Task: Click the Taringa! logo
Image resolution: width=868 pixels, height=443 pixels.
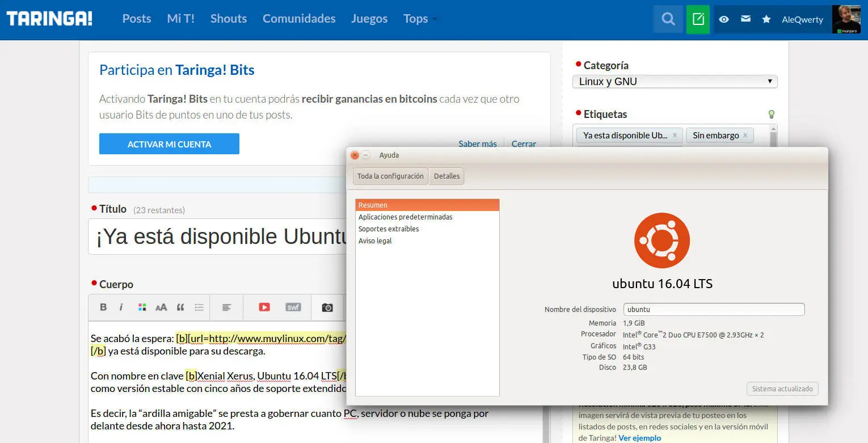Action: pyautogui.click(x=49, y=19)
